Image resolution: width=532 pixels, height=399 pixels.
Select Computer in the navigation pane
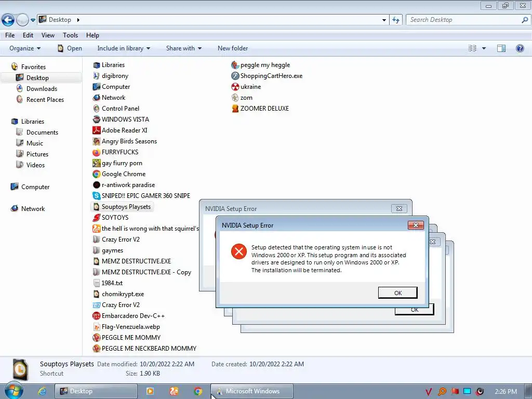(x=35, y=187)
